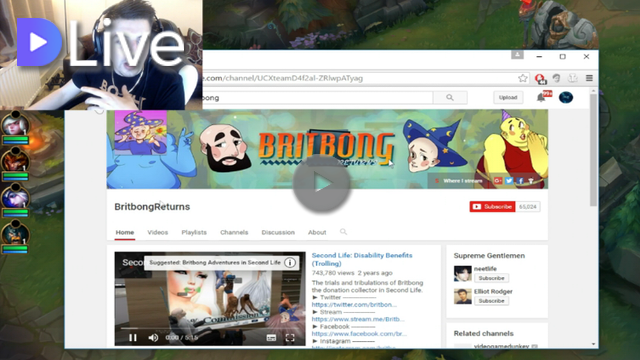Toggle subtitles on the video player
Viewport: 640px width, 360px height.
[271, 338]
